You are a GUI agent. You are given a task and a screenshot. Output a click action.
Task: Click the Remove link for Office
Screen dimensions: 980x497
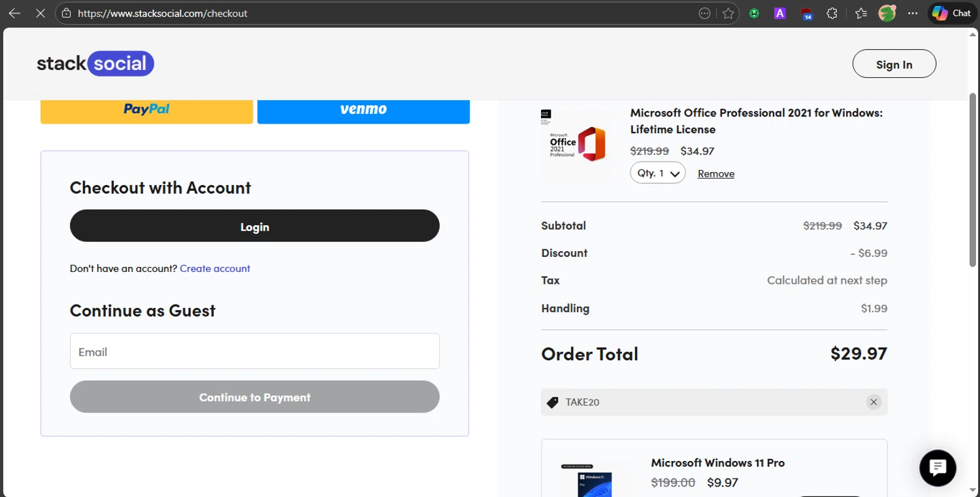click(x=716, y=173)
